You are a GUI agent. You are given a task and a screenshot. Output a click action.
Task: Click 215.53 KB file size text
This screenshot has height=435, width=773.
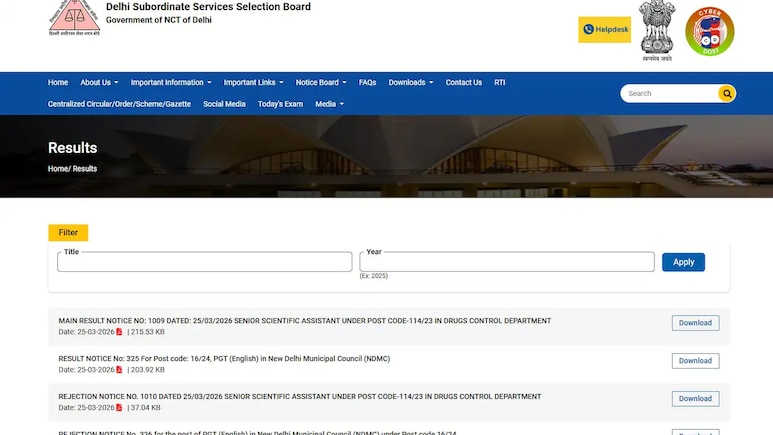coord(147,332)
